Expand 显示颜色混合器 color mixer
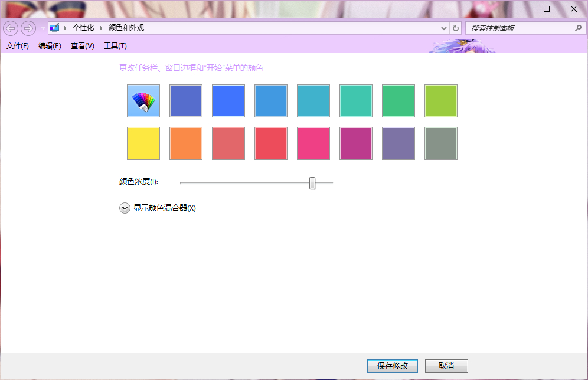This screenshot has width=588, height=380. pos(125,208)
